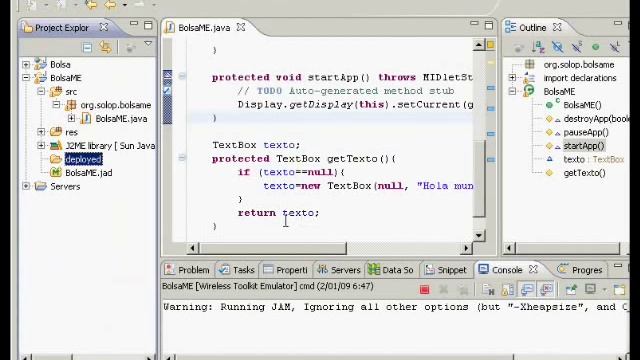Select startApp() in Outline

584,145
